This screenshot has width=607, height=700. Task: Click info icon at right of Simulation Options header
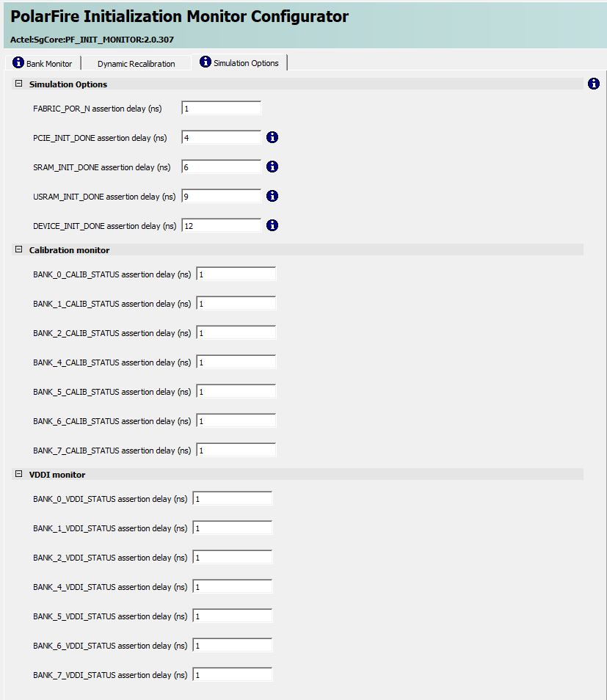click(x=594, y=84)
